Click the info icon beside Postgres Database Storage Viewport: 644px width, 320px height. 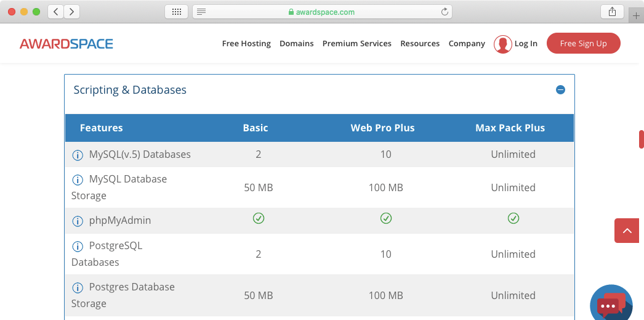tap(78, 287)
